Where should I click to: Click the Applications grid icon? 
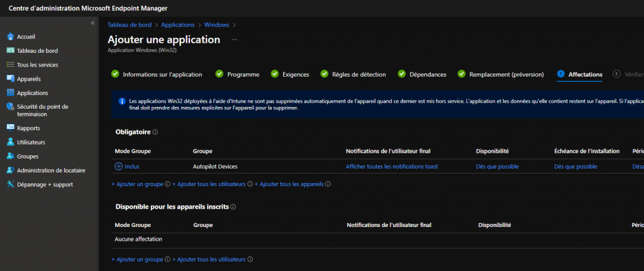pyautogui.click(x=11, y=93)
